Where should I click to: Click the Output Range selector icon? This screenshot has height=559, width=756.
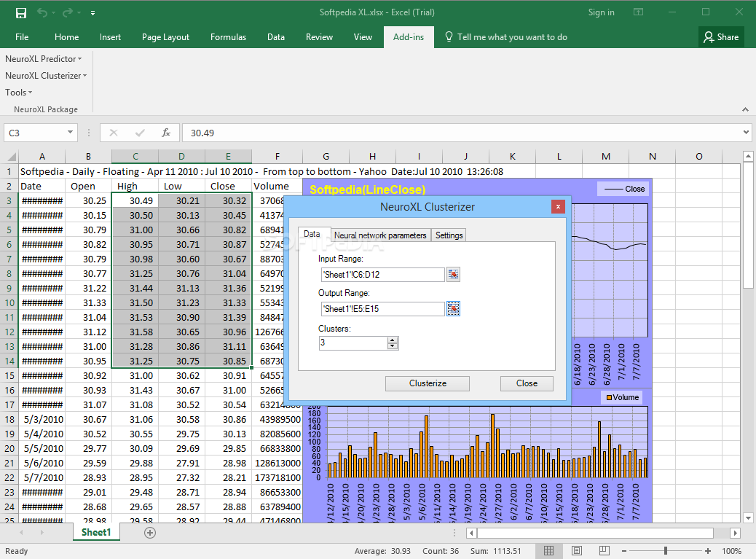453,309
